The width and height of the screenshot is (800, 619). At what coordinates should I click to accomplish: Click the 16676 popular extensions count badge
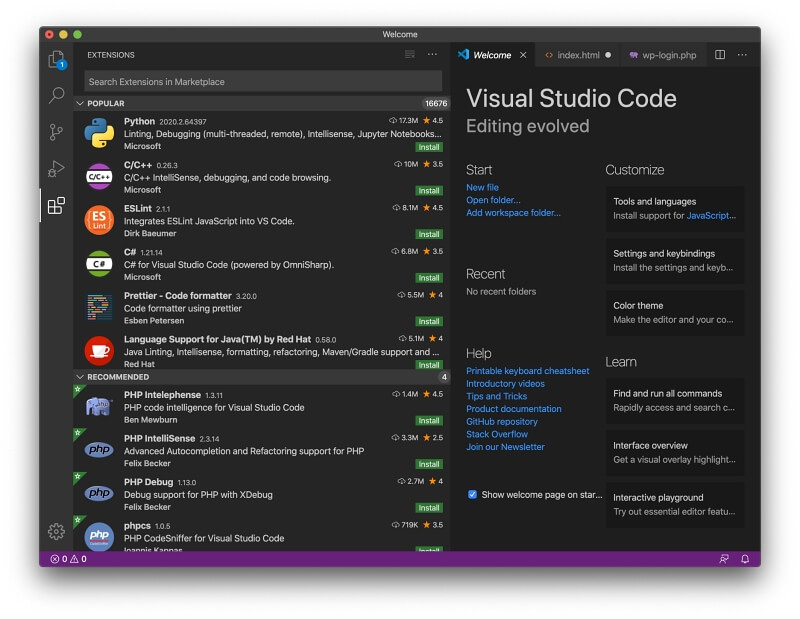click(436, 104)
